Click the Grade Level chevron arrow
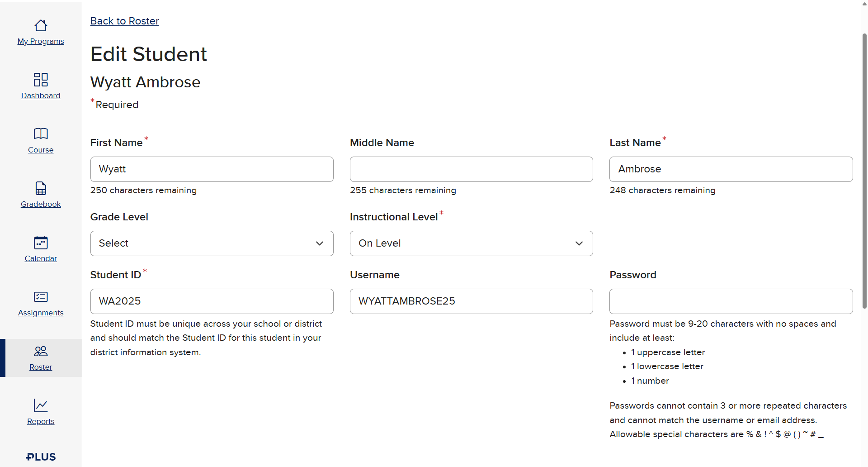The width and height of the screenshot is (868, 467). click(320, 243)
